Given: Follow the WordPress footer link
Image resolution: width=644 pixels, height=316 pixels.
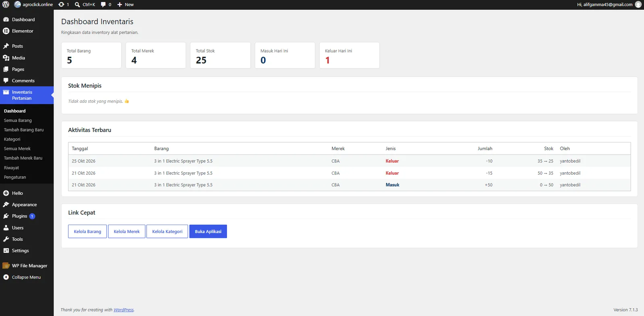Looking at the screenshot, I should point(124,310).
